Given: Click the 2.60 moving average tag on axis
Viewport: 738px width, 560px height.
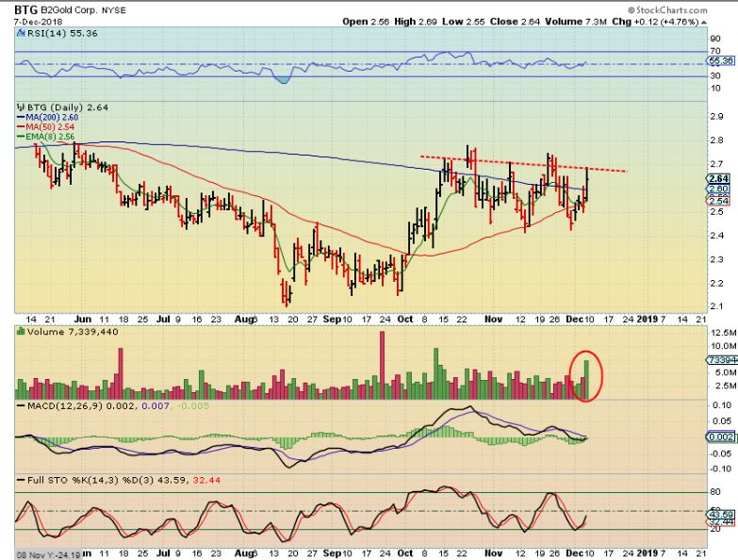Looking at the screenshot, I should point(718,189).
